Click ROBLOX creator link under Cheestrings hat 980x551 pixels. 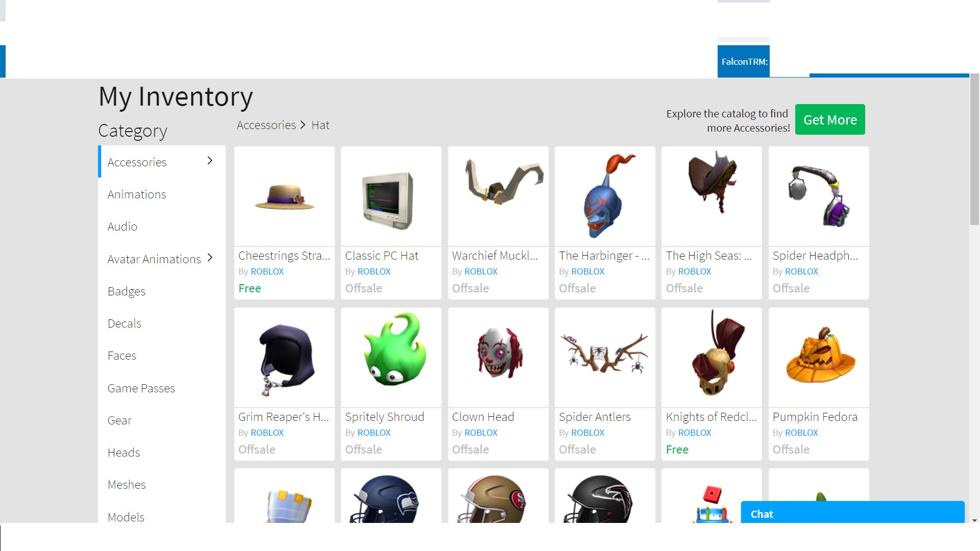[x=267, y=271]
